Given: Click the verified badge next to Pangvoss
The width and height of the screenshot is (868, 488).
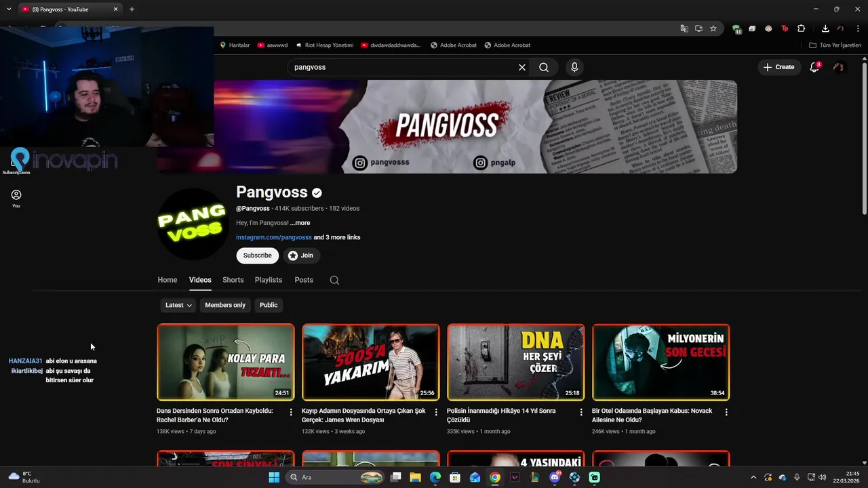Looking at the screenshot, I should click(317, 192).
